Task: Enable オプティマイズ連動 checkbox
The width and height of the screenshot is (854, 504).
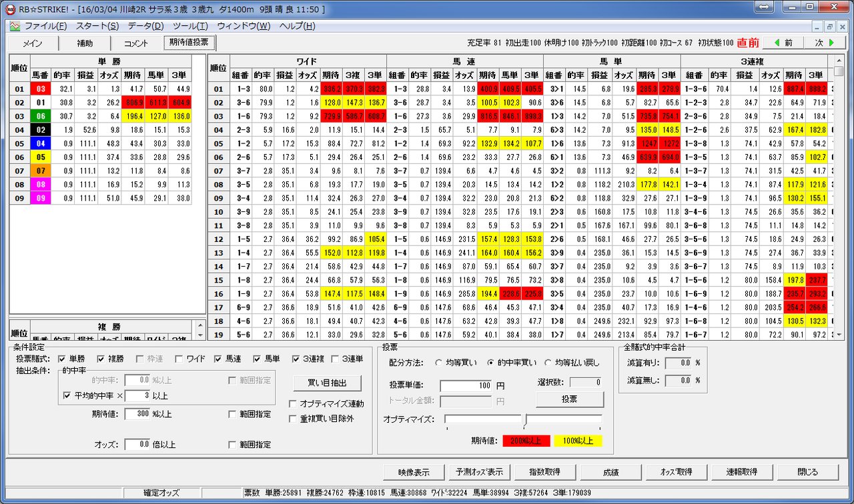Action: pyautogui.click(x=293, y=404)
